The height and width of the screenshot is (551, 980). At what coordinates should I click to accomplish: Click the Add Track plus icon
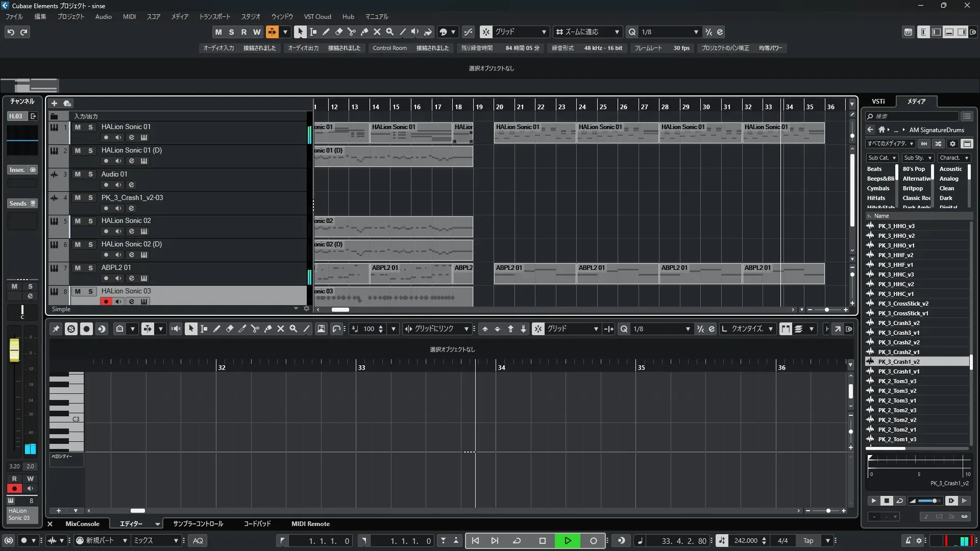pos(54,103)
